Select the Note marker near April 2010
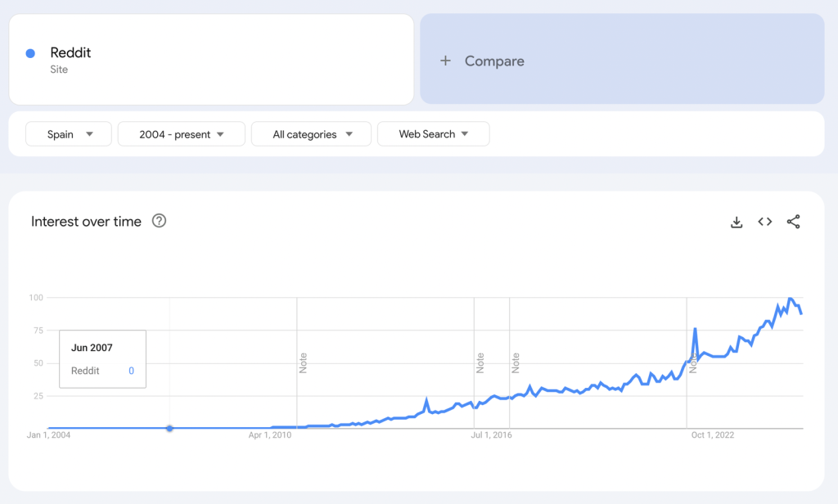The height and width of the screenshot is (504, 838). (303, 362)
